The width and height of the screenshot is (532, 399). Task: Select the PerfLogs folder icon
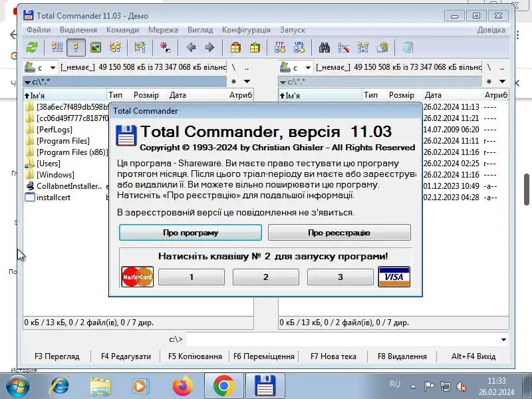(x=30, y=130)
